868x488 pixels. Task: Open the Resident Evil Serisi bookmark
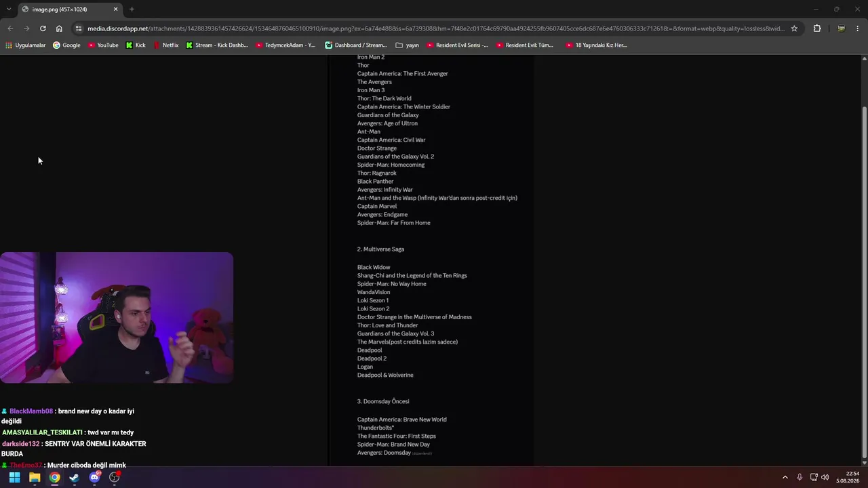click(458, 45)
